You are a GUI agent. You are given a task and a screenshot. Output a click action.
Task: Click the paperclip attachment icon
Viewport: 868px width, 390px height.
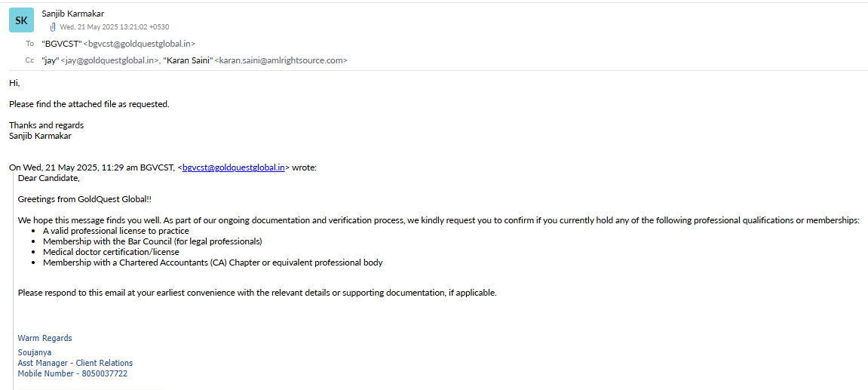pos(53,27)
